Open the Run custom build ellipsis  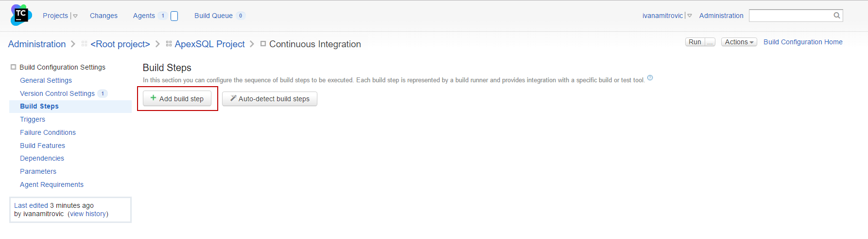tap(710, 42)
